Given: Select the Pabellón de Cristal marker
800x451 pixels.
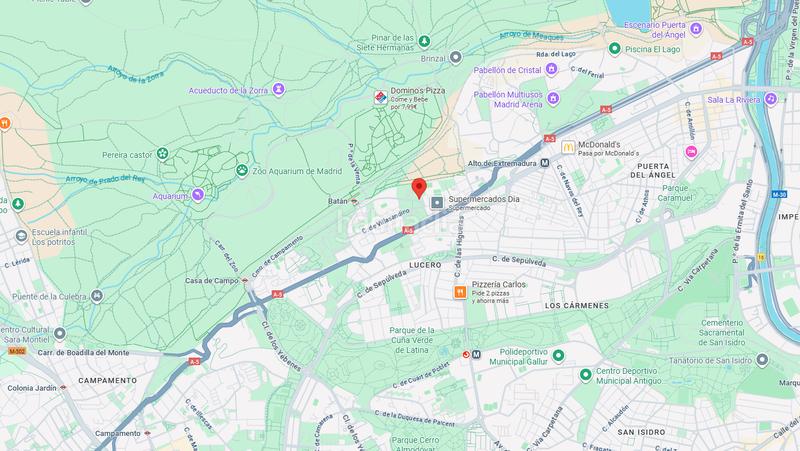Looking at the screenshot, I should [x=551, y=69].
